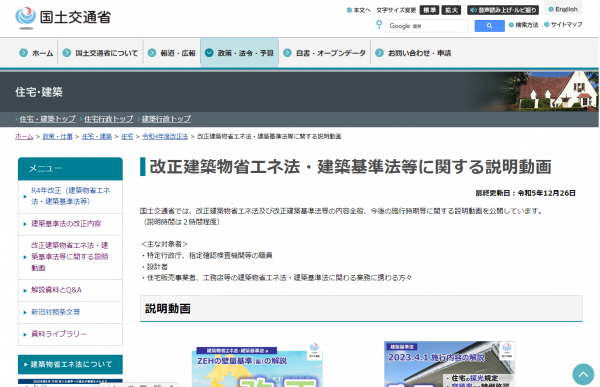The width and height of the screenshot is (600, 387).
Task: Click the 報道・広報 nav circle arrow icon
Action: click(x=152, y=53)
